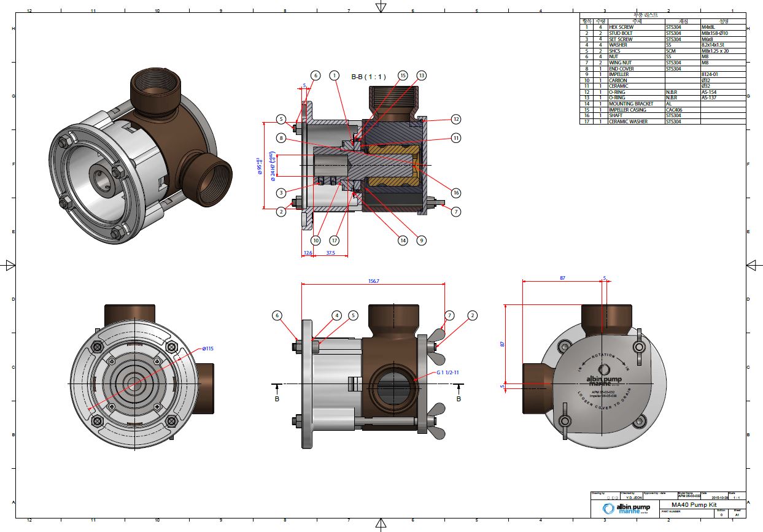This screenshot has height=532, width=763.
Task: Click balloon number 9 callout
Action: click(x=421, y=241)
